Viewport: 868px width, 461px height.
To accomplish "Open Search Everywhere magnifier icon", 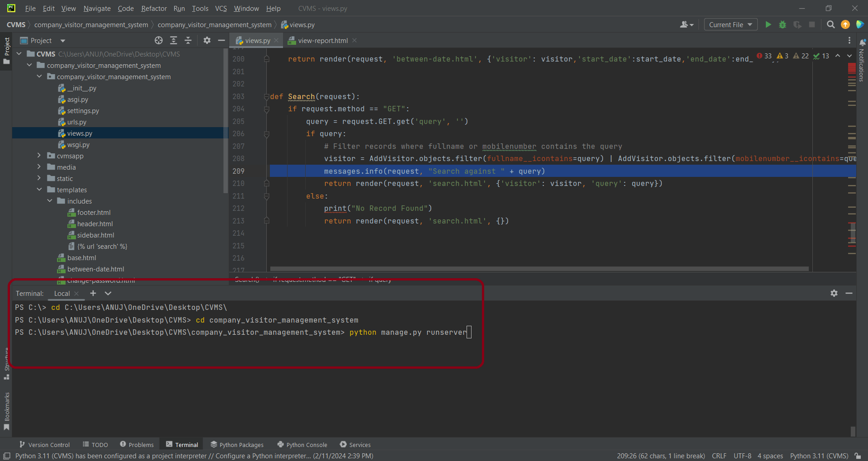I will tap(830, 25).
